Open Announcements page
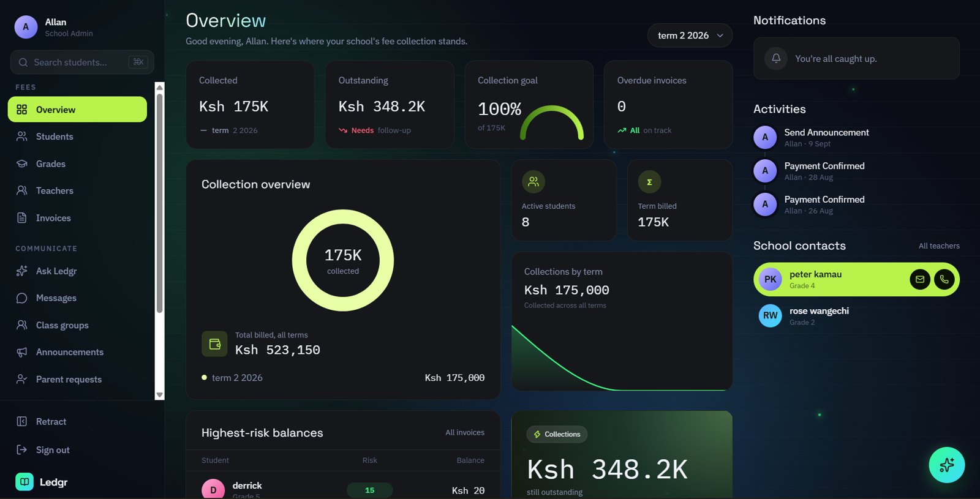 pyautogui.click(x=77, y=352)
